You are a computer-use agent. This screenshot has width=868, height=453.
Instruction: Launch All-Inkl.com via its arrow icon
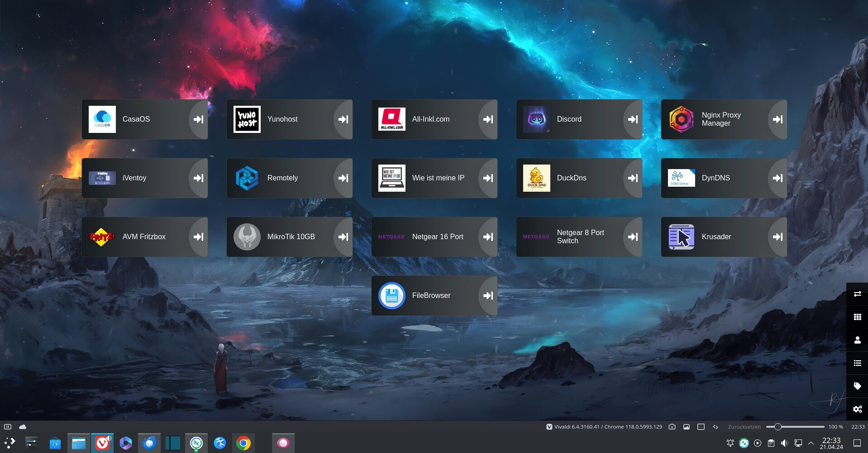[488, 119]
